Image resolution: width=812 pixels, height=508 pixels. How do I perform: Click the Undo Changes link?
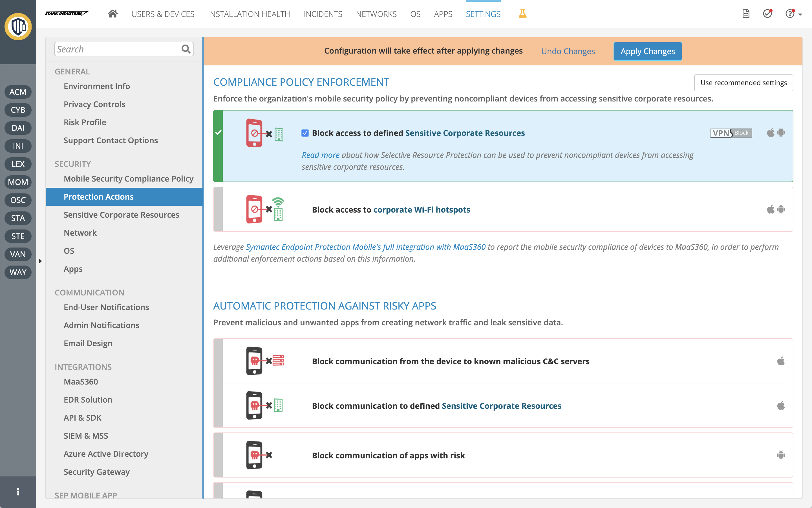[x=568, y=51]
